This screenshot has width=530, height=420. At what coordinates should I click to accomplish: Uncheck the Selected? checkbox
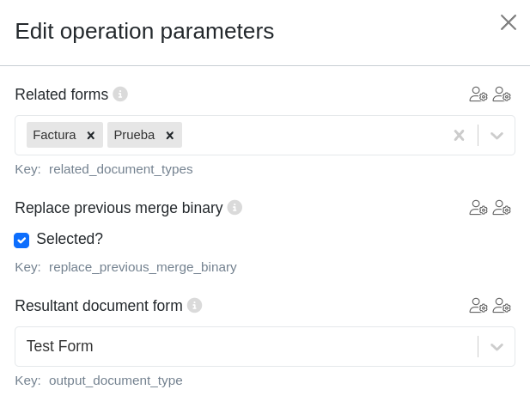tap(21, 240)
